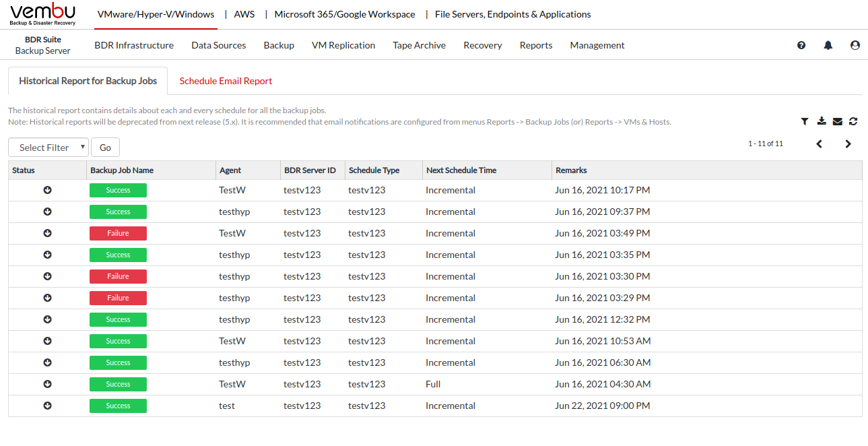The image size is (868, 446).
Task: Click the email envelope icon
Action: 837,121
